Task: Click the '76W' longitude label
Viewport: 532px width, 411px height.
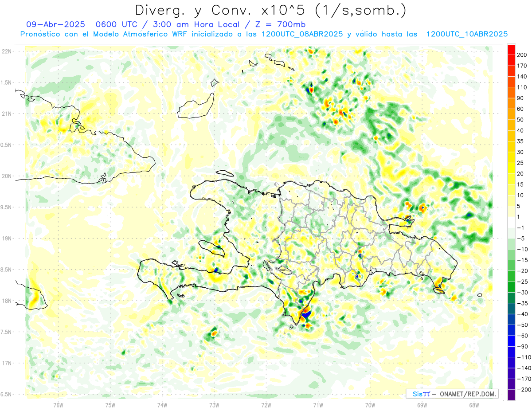Action: tap(58, 405)
